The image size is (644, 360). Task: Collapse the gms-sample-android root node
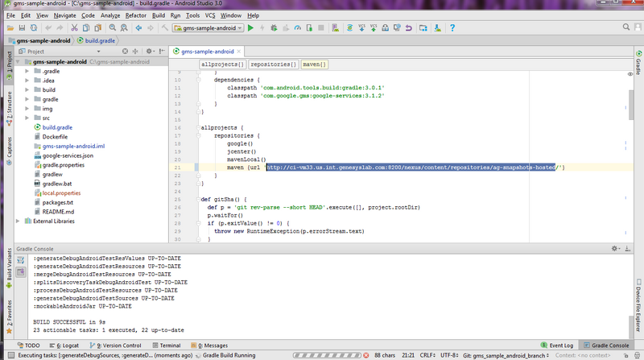coord(18,62)
